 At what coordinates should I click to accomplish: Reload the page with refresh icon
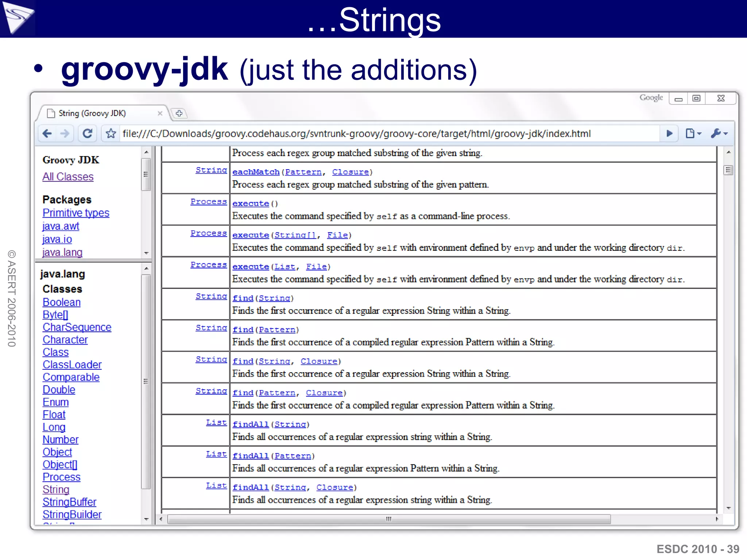pyautogui.click(x=87, y=133)
